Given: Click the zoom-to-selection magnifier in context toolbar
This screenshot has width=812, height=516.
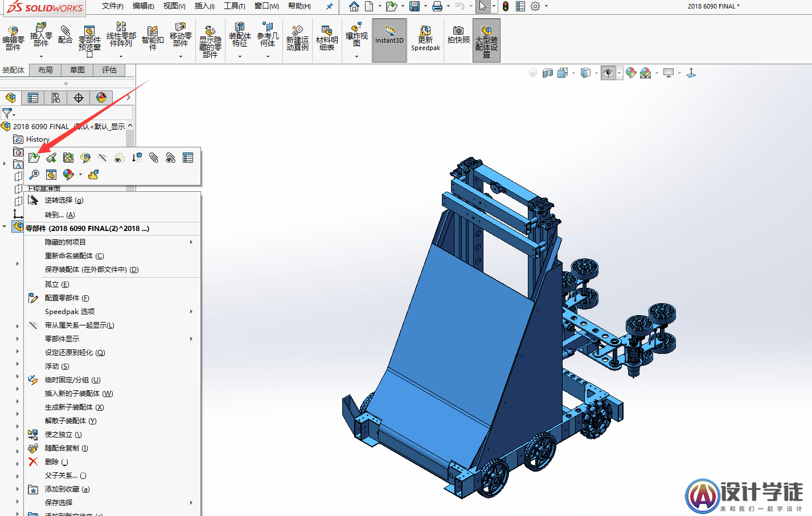Looking at the screenshot, I should (x=34, y=175).
